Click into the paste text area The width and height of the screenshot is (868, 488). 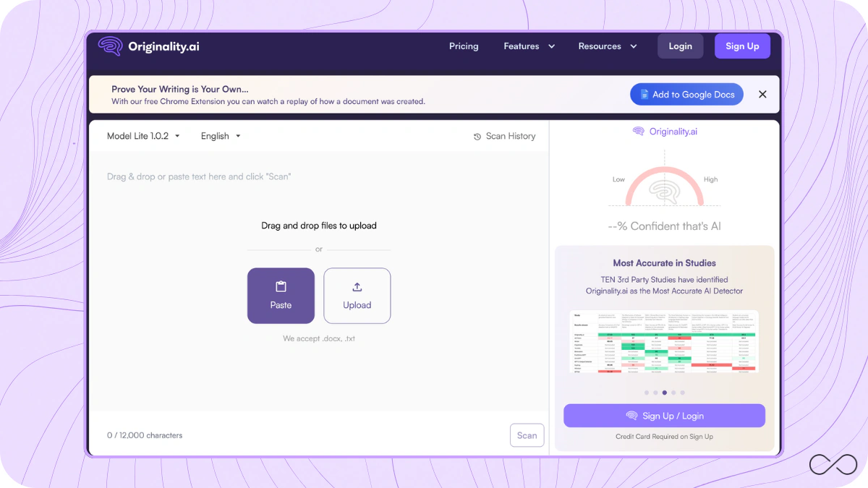pyautogui.click(x=318, y=281)
